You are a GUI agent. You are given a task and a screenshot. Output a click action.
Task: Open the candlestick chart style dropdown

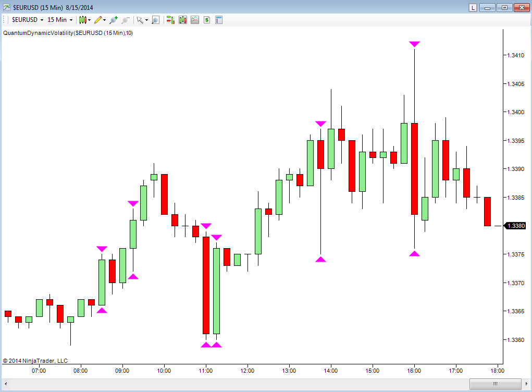tap(84, 20)
